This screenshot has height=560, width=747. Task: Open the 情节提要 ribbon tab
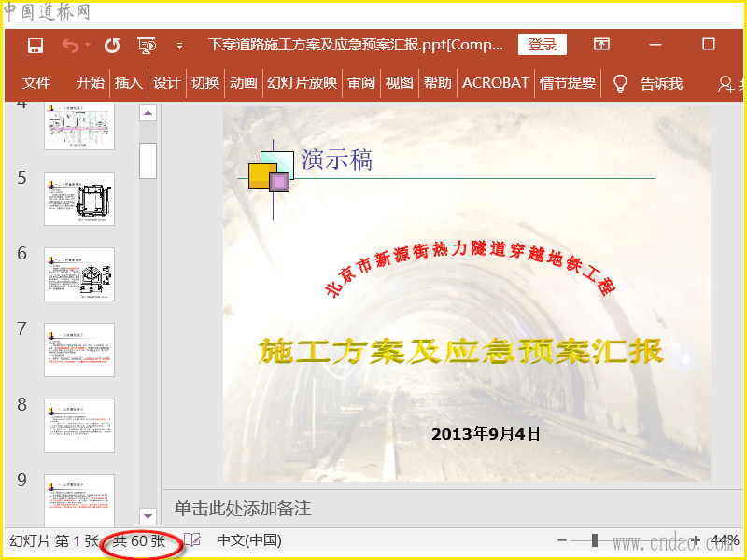tap(568, 83)
